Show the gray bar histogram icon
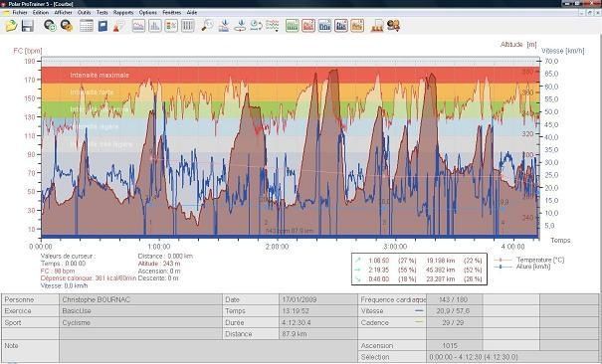 coord(154,26)
